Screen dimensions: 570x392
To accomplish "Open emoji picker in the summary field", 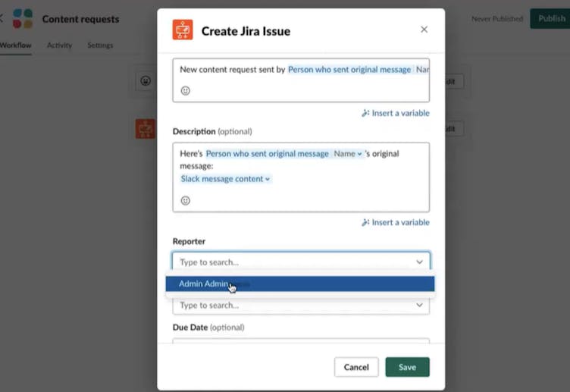I will pos(186,90).
